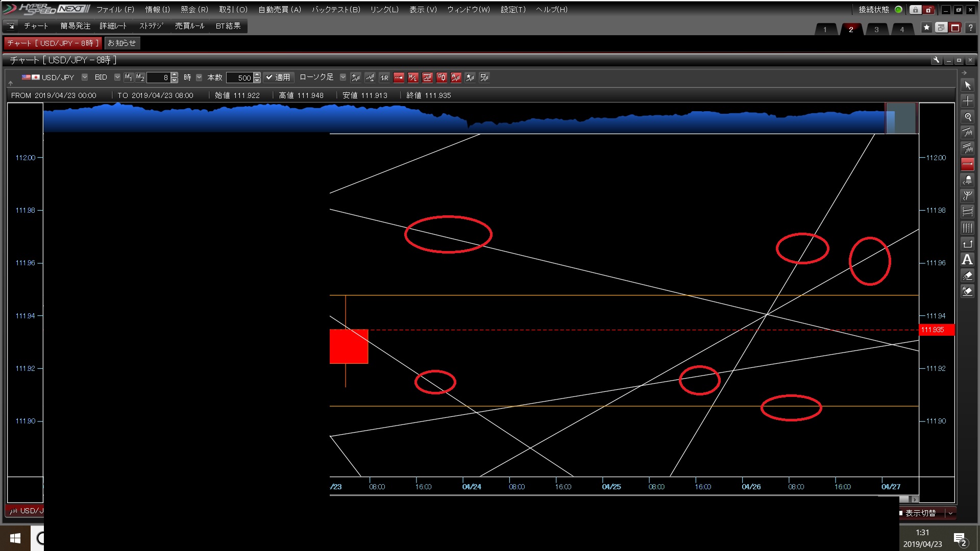Select the arrow pointer tool
The height and width of the screenshot is (551, 980).
967,86
